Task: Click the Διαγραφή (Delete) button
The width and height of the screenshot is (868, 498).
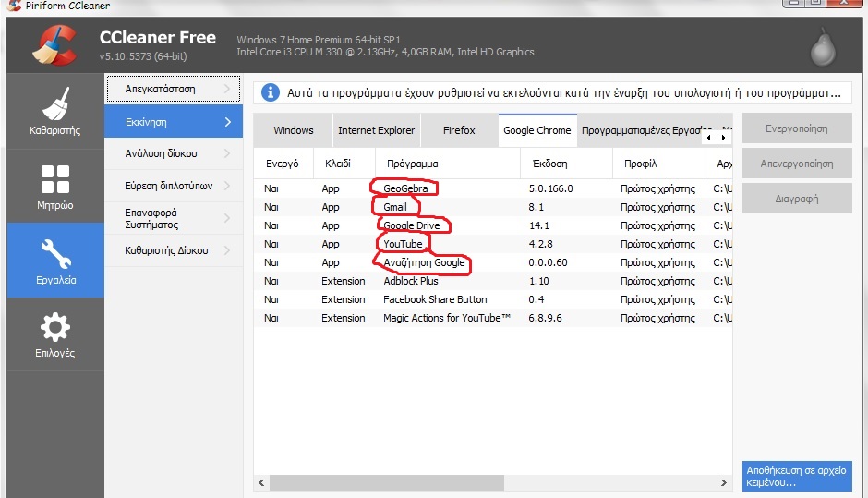Action: coord(797,199)
